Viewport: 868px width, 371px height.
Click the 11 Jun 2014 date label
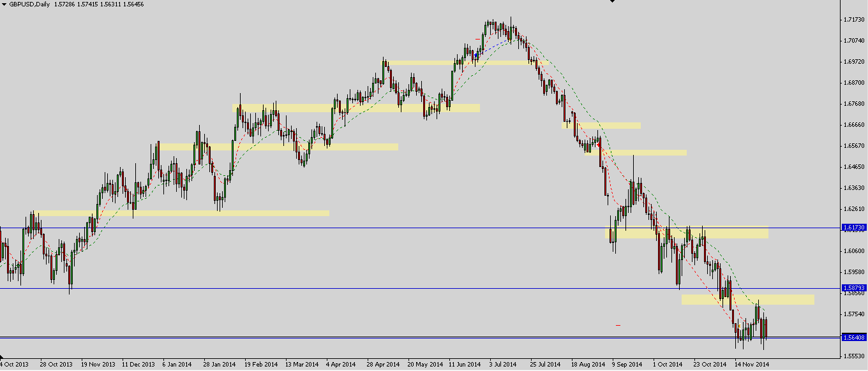pos(465,365)
